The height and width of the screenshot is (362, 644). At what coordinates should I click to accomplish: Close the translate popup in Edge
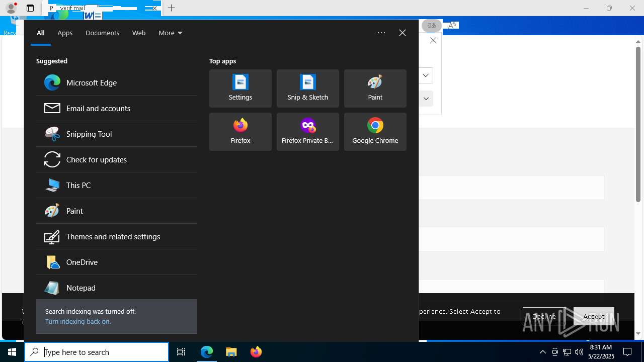coord(433,40)
